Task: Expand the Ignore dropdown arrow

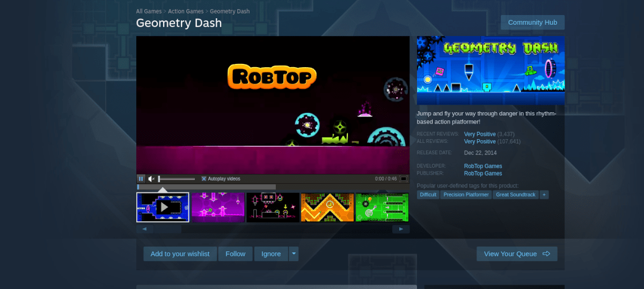Action: 294,254
